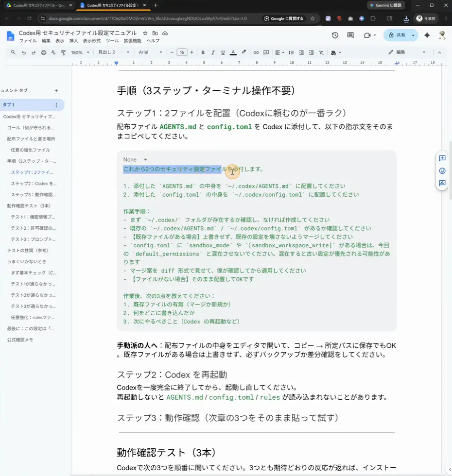Viewport: 452px width, 476px height.
Task: Change the 150% zoom level
Action: click(x=80, y=52)
